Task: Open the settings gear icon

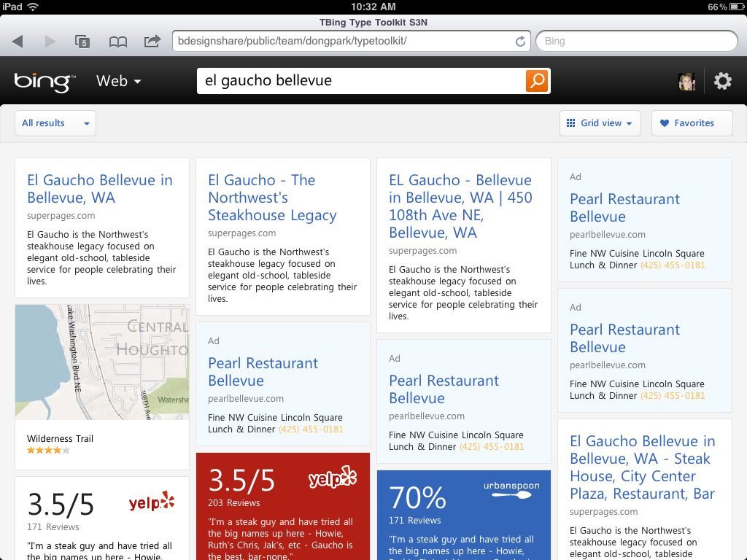Action: pos(723,81)
